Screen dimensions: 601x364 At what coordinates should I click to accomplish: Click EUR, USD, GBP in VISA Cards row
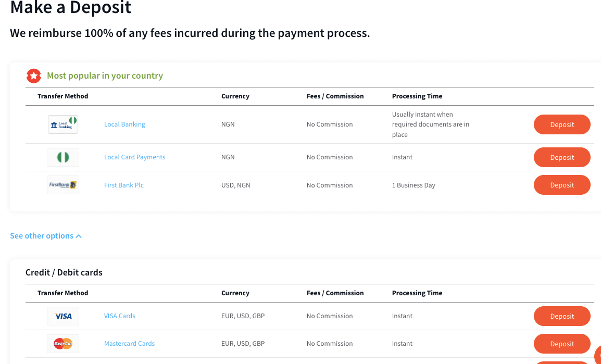pos(243,316)
